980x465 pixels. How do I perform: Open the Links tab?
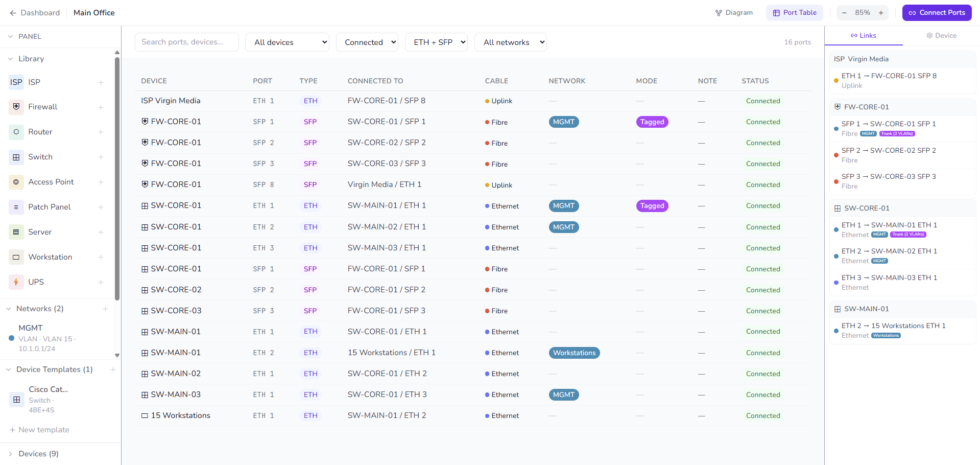tap(864, 35)
